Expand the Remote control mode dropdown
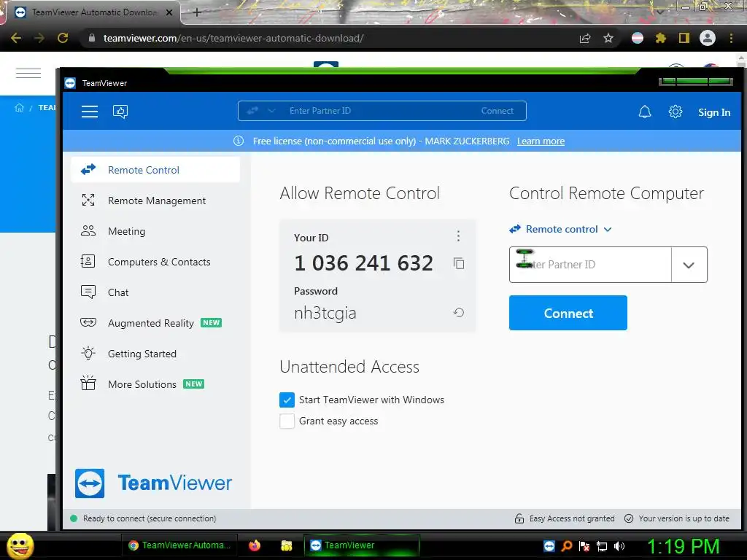Viewport: 747px width, 560px height. click(561, 229)
